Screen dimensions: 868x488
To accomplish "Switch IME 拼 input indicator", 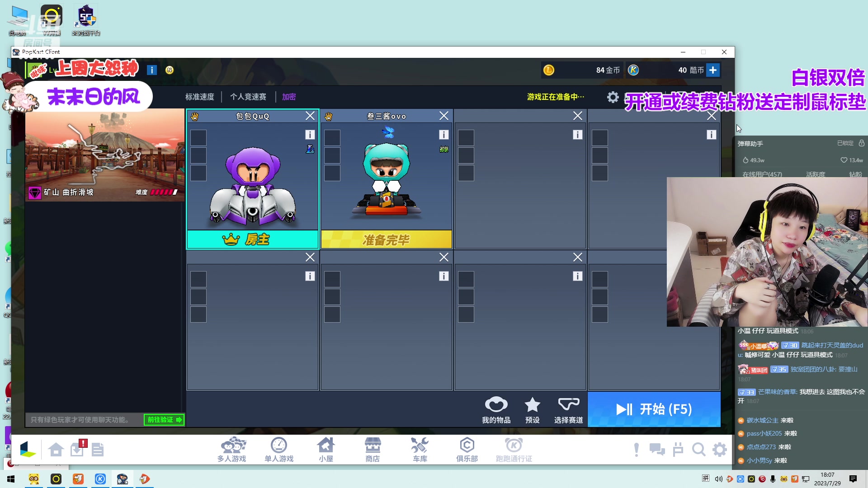I will pos(706,479).
